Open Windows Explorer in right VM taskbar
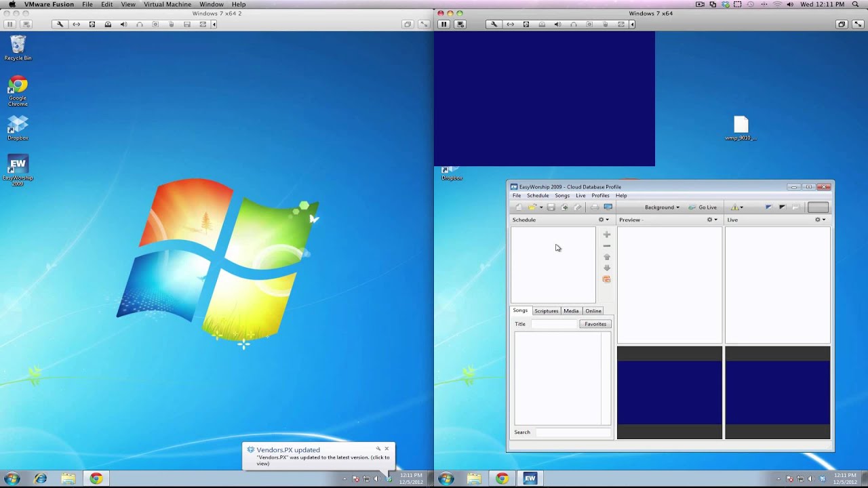The height and width of the screenshot is (488, 868). [474, 479]
